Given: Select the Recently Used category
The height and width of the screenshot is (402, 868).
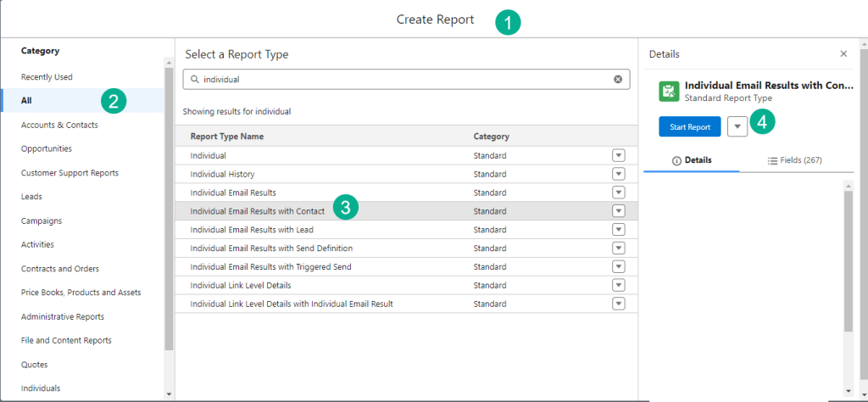Looking at the screenshot, I should [x=47, y=77].
